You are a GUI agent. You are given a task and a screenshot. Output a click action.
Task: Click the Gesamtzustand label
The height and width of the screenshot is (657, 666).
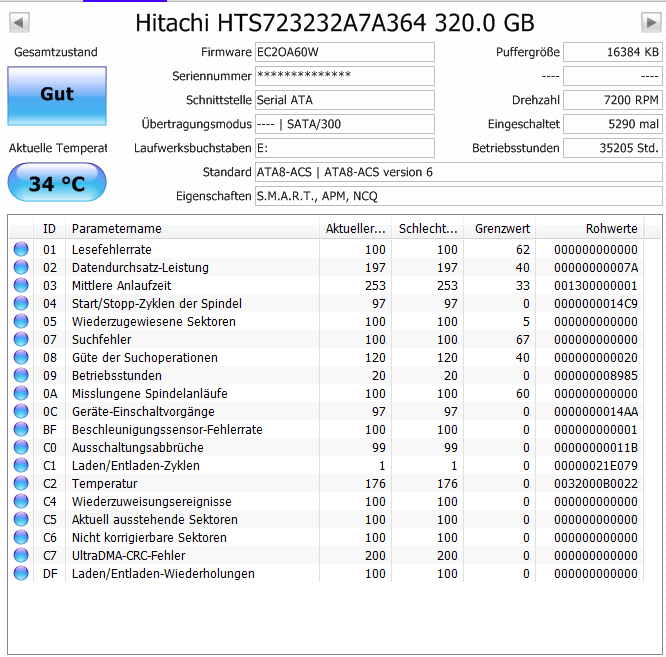pyautogui.click(x=56, y=52)
